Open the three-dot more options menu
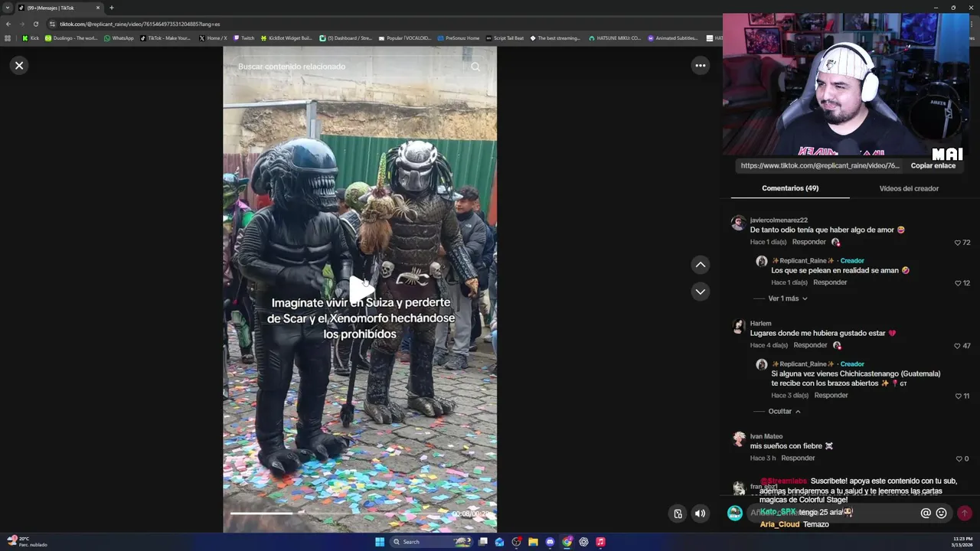The width and height of the screenshot is (980, 551). pyautogui.click(x=700, y=66)
